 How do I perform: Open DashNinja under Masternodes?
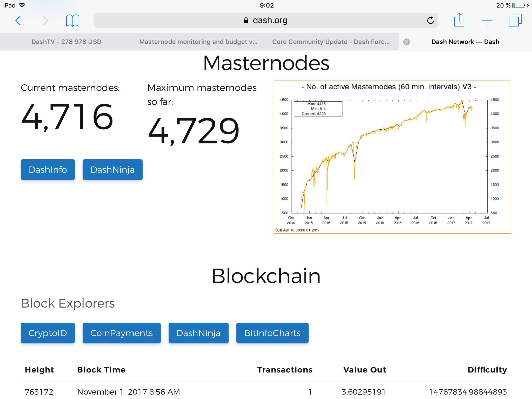tap(112, 170)
